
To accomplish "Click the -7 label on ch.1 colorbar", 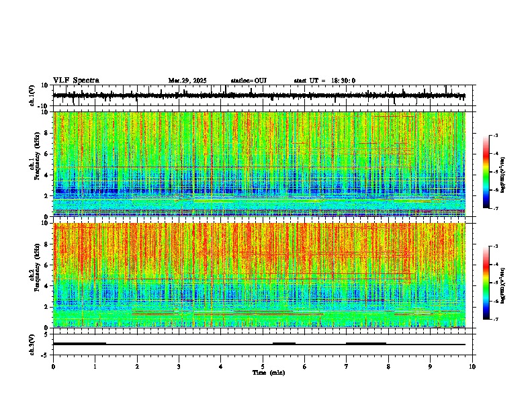I will 495,208.
